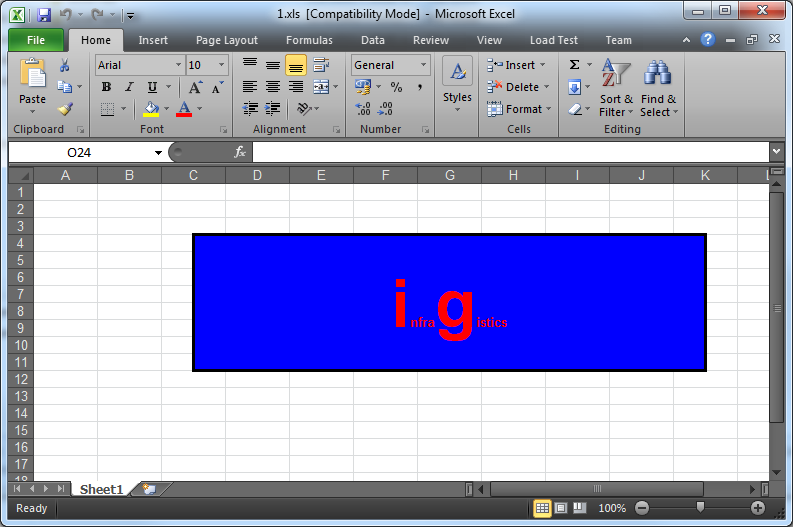Viewport: 793px width, 527px height.
Task: Select the Sheet1 worksheet tab
Action: [101, 489]
